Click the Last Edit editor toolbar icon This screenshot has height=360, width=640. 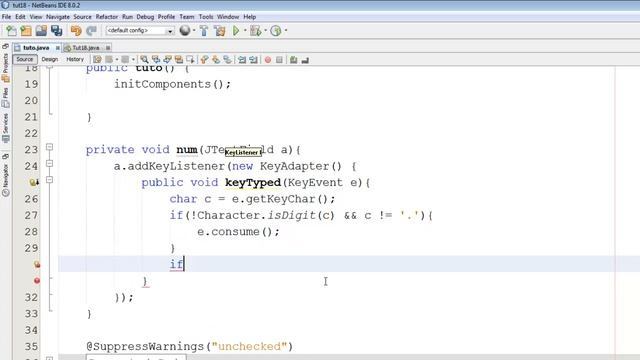click(97, 60)
